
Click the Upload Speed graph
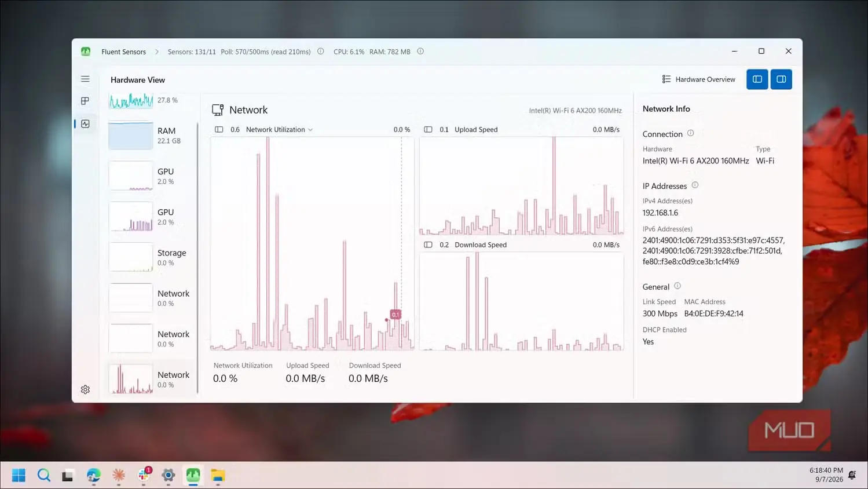tap(521, 185)
